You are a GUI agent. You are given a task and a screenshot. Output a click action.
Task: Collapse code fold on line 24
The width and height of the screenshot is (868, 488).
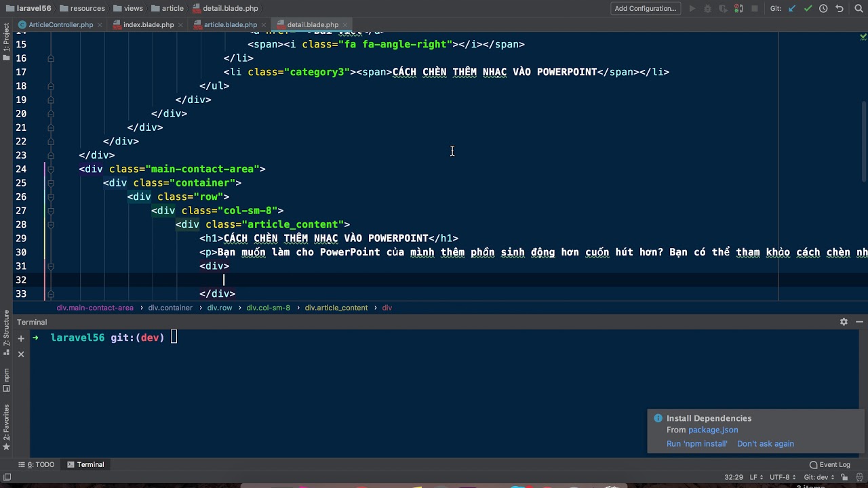point(51,169)
